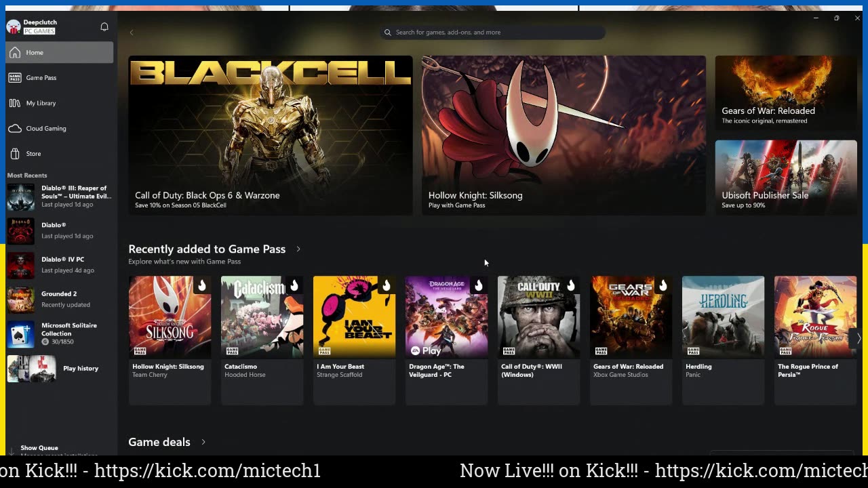868x488 pixels.
Task: Restore down the Xbox window
Action: tap(837, 18)
